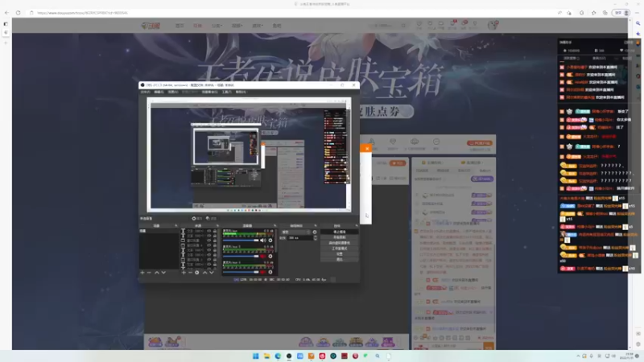Mute the first mixer track (speaker icon)
Viewport: 644px width, 362px height.
pos(263,241)
